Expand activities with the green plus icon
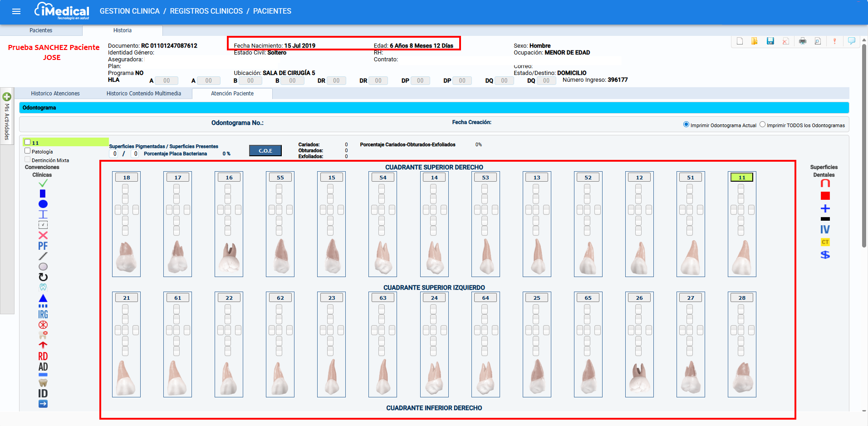Screen dimensions: 868x426 pyautogui.click(x=7, y=97)
